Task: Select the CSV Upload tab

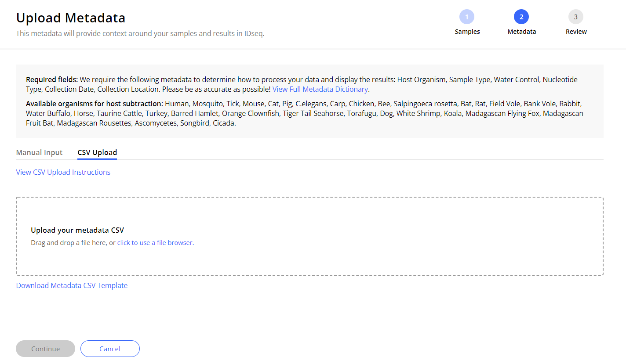Action: tap(97, 152)
